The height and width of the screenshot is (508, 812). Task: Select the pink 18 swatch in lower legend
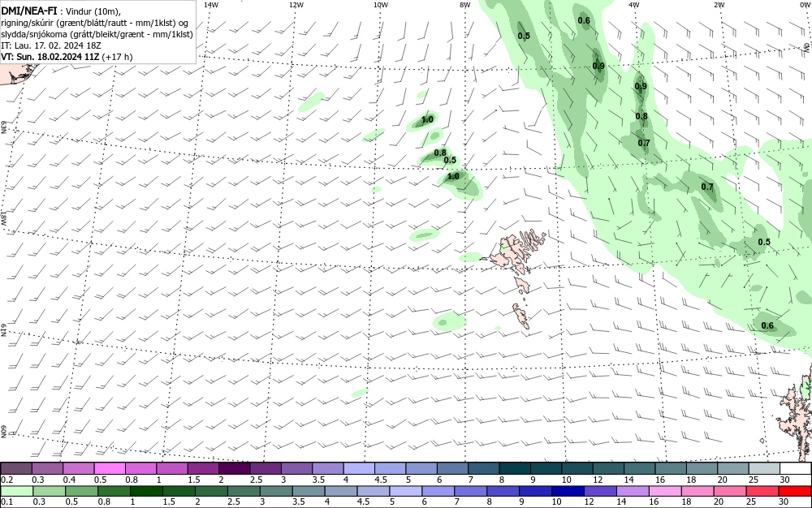(697, 491)
